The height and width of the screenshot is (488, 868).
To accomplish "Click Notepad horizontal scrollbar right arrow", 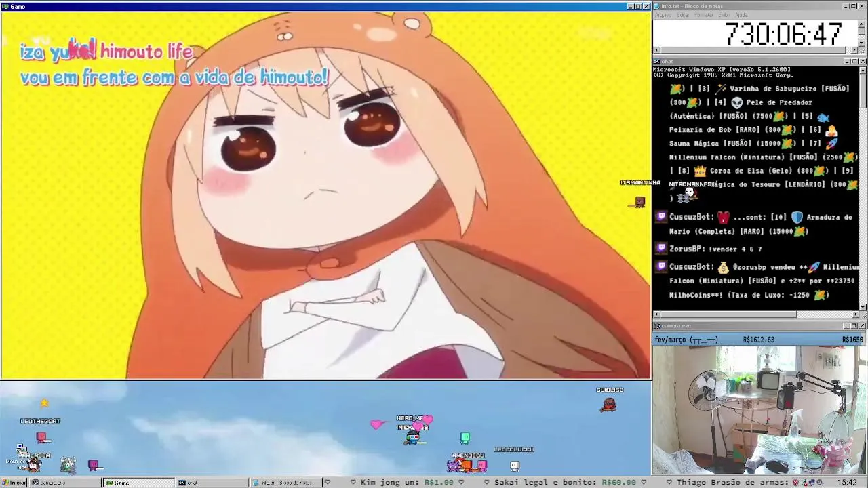I will (x=855, y=51).
